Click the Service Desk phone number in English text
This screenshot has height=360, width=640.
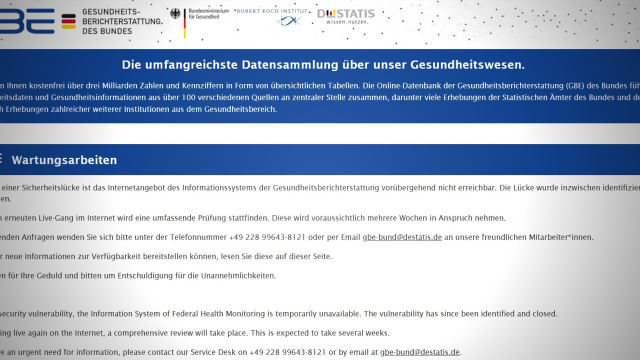tap(287, 352)
